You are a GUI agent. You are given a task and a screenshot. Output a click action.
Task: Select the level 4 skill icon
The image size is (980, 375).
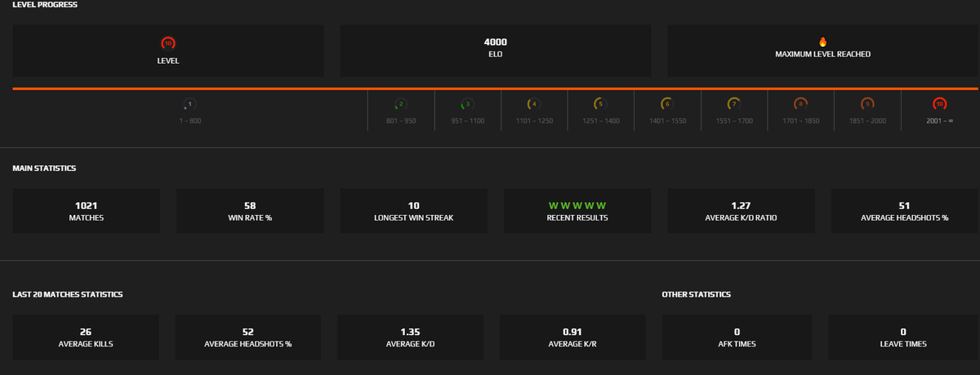tap(533, 105)
